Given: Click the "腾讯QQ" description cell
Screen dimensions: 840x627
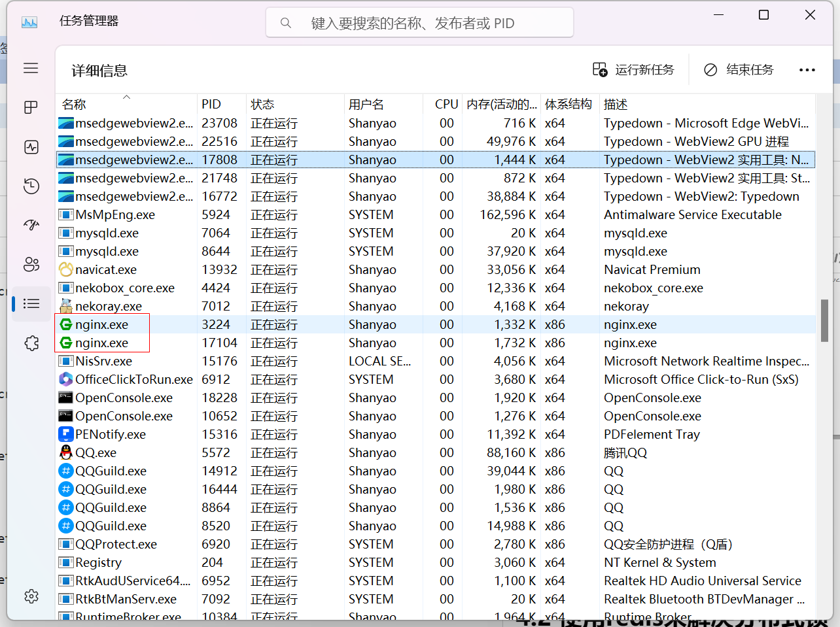Looking at the screenshot, I should (625, 452).
